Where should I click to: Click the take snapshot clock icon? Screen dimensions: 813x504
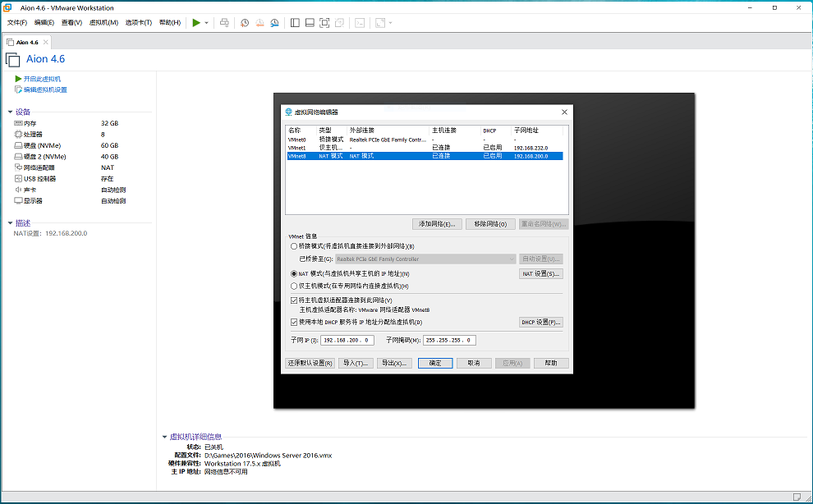pos(245,23)
